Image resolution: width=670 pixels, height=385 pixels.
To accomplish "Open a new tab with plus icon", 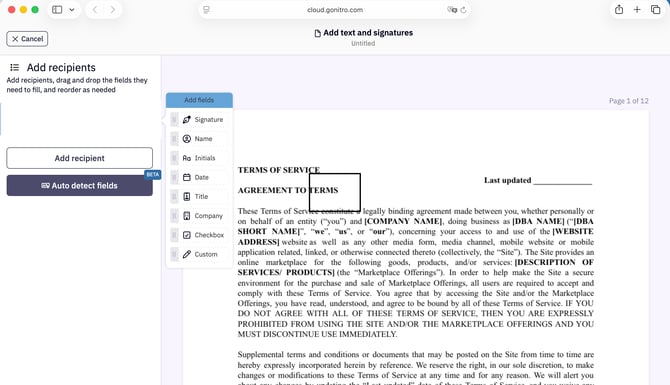I will click(637, 9).
